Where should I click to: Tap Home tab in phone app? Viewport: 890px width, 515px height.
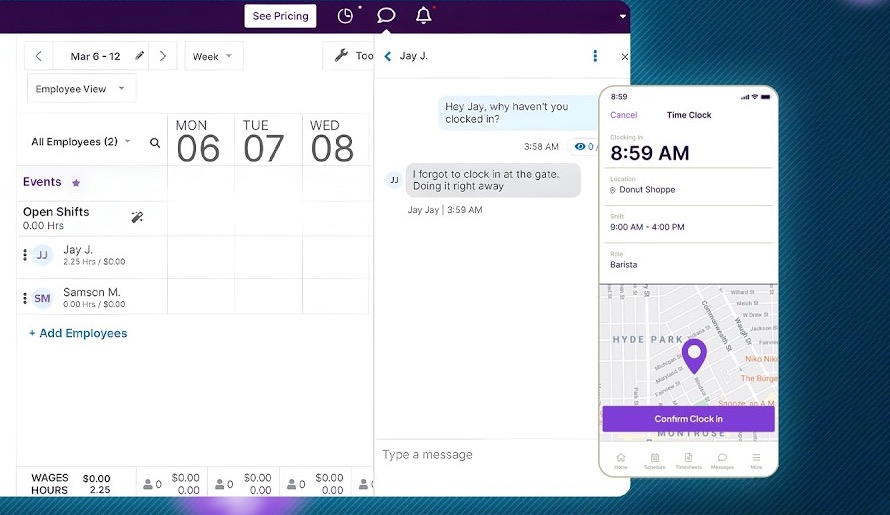pyautogui.click(x=621, y=460)
